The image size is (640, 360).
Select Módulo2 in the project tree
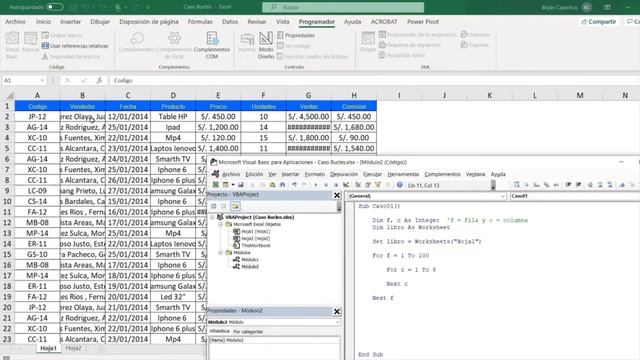[246, 267]
